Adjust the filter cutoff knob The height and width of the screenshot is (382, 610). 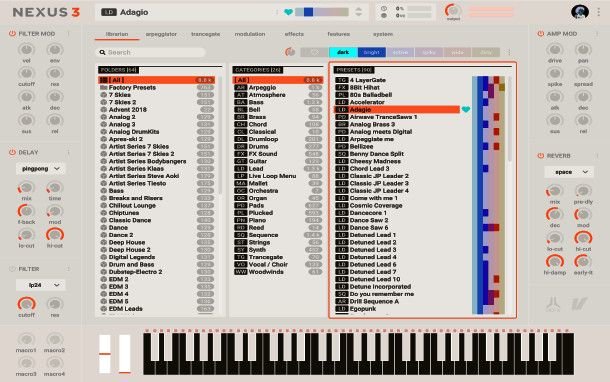pyautogui.click(x=26, y=303)
